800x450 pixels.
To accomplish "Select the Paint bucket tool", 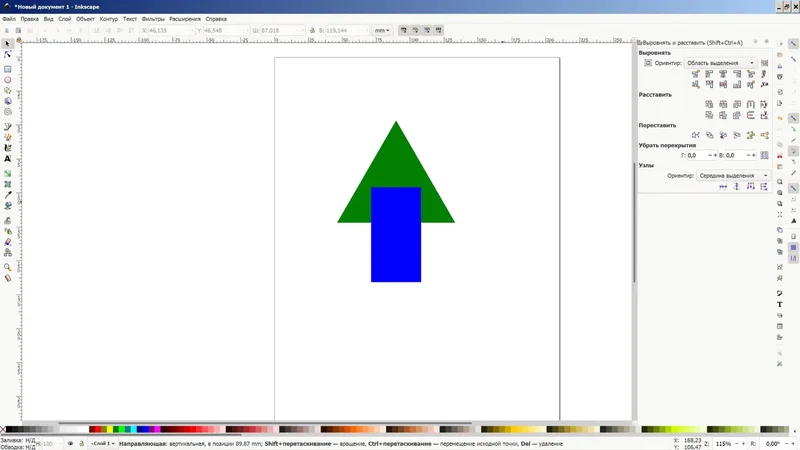I will tap(8, 206).
